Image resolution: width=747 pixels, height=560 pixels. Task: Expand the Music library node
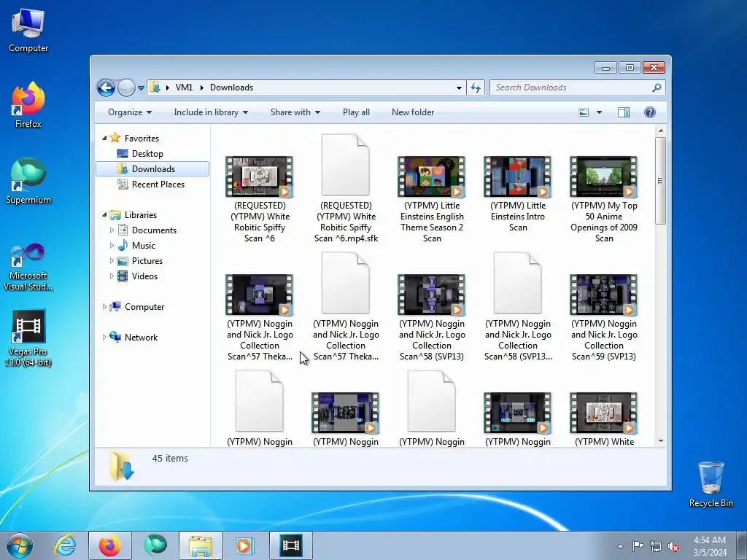(112, 246)
